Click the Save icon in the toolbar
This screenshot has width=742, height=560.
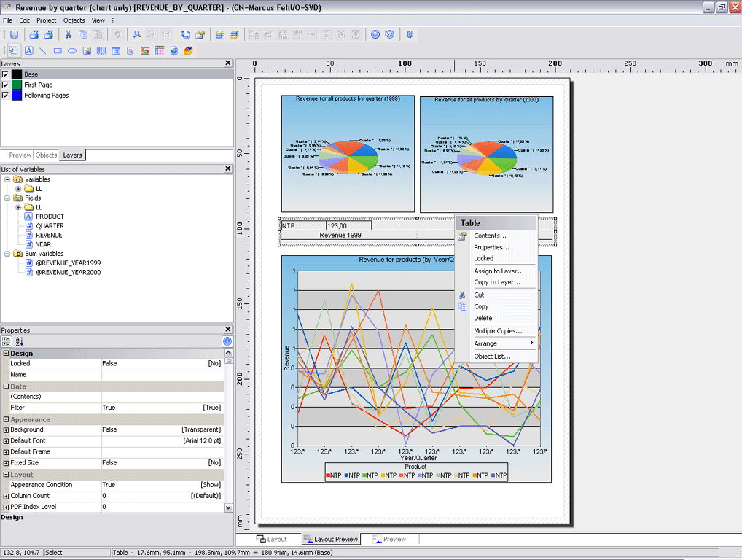pyautogui.click(x=14, y=34)
